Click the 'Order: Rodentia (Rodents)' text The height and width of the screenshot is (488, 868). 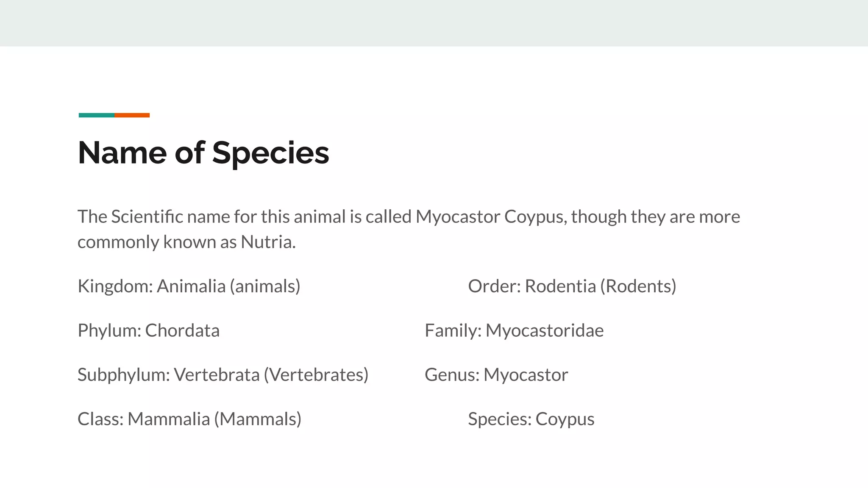tap(572, 286)
